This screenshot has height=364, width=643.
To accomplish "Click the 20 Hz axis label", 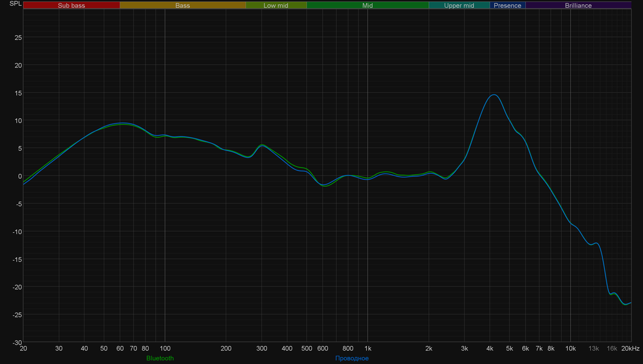I will click(24, 348).
